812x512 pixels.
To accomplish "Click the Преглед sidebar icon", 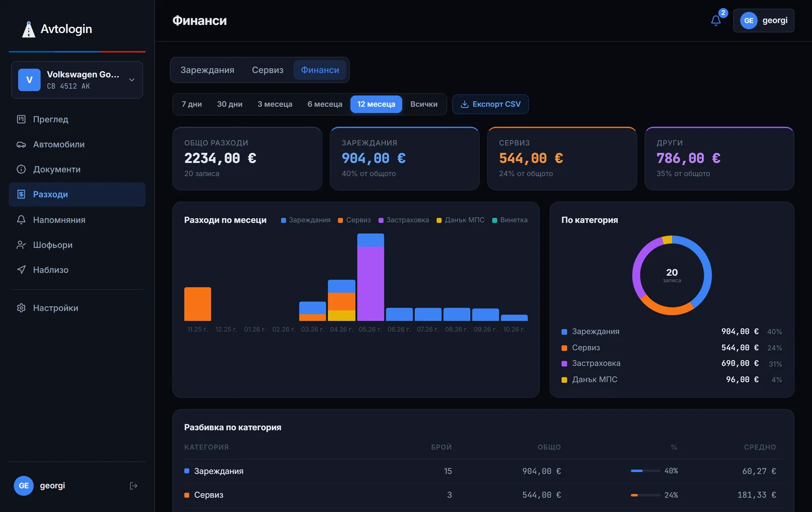I will click(x=21, y=119).
